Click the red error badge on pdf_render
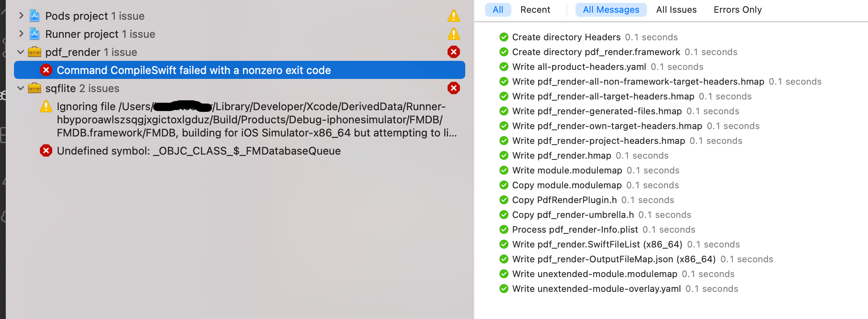 [x=454, y=52]
